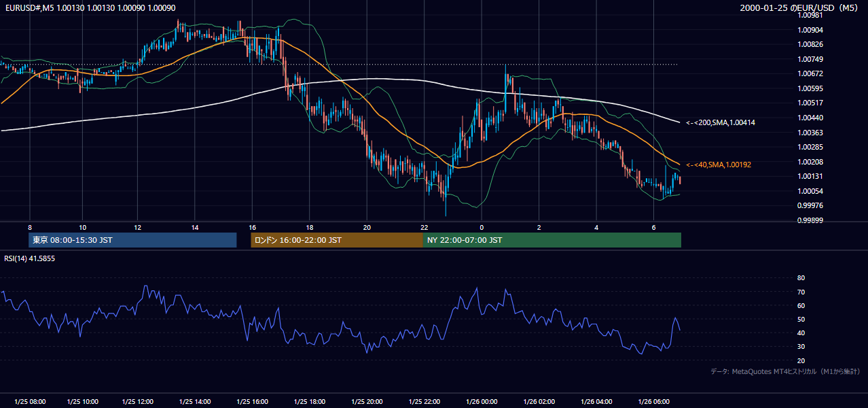The width and height of the screenshot is (868, 408).
Task: Click RSI scale value 20
Action: point(801,360)
